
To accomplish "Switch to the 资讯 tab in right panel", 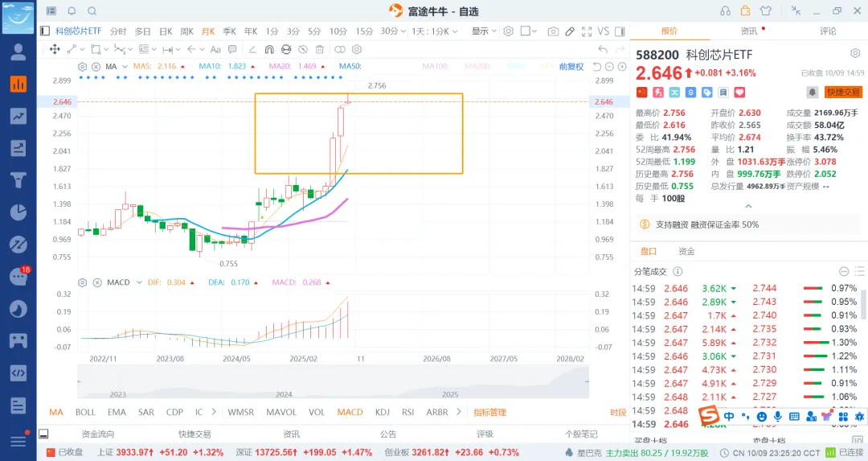I will tap(748, 31).
